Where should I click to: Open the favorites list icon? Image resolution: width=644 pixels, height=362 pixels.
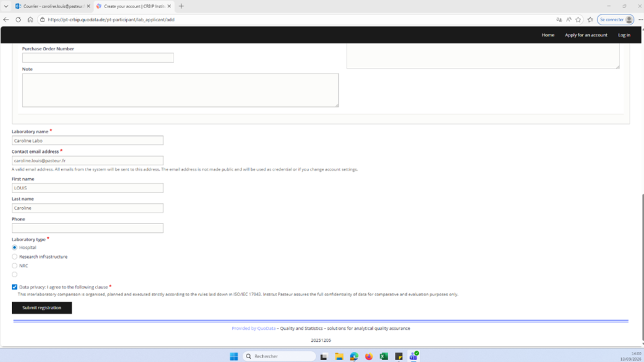[590, 20]
